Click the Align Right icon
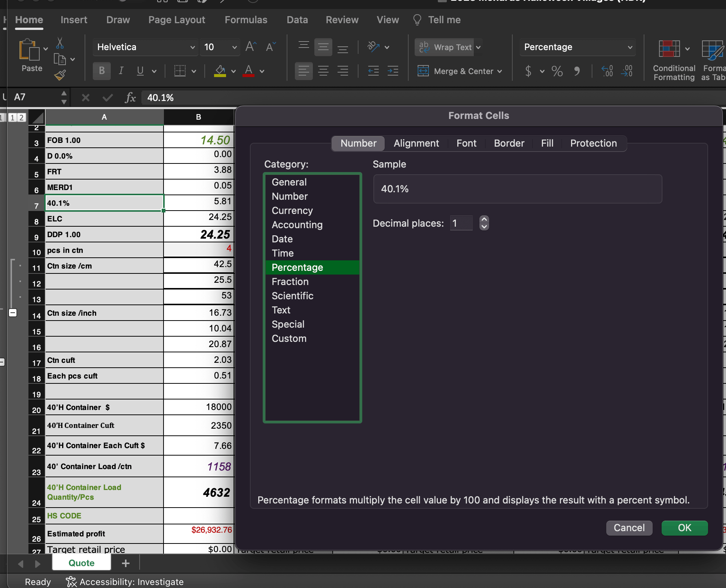The height and width of the screenshot is (588, 726). [x=343, y=71]
